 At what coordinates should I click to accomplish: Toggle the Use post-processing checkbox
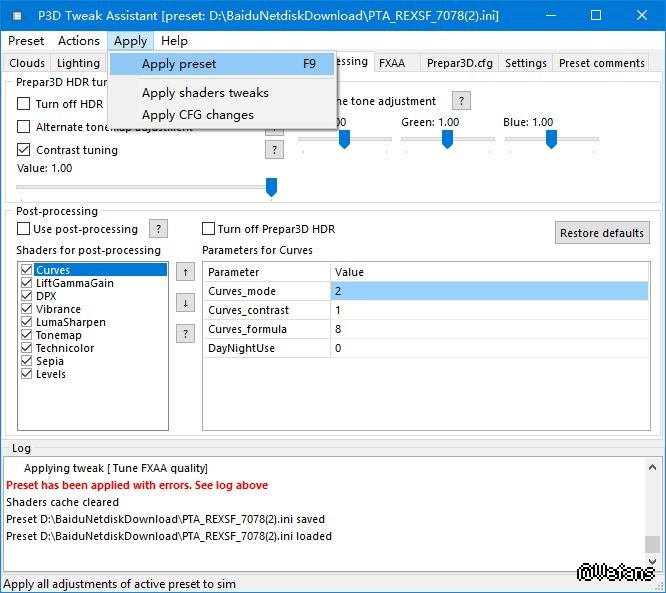pos(24,229)
